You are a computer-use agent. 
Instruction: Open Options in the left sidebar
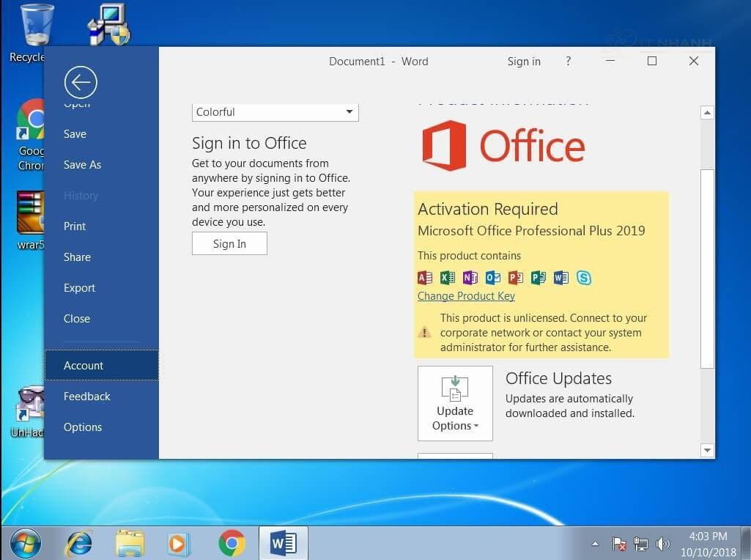point(83,427)
